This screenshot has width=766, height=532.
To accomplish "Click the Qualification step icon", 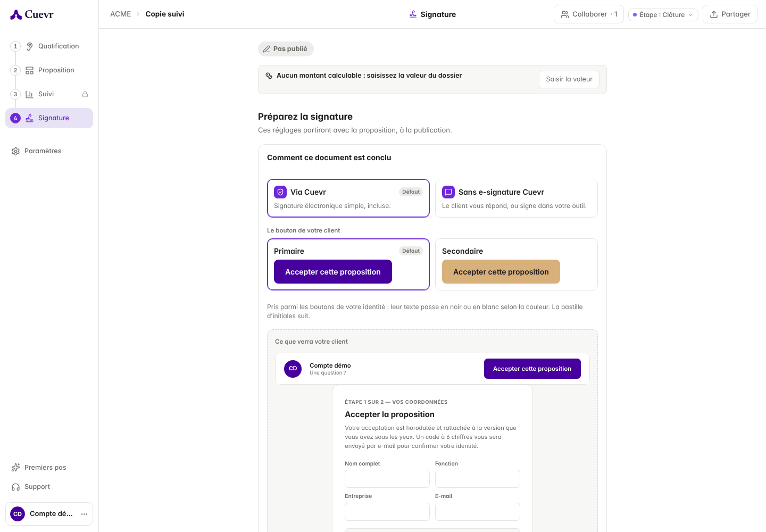I will [30, 46].
